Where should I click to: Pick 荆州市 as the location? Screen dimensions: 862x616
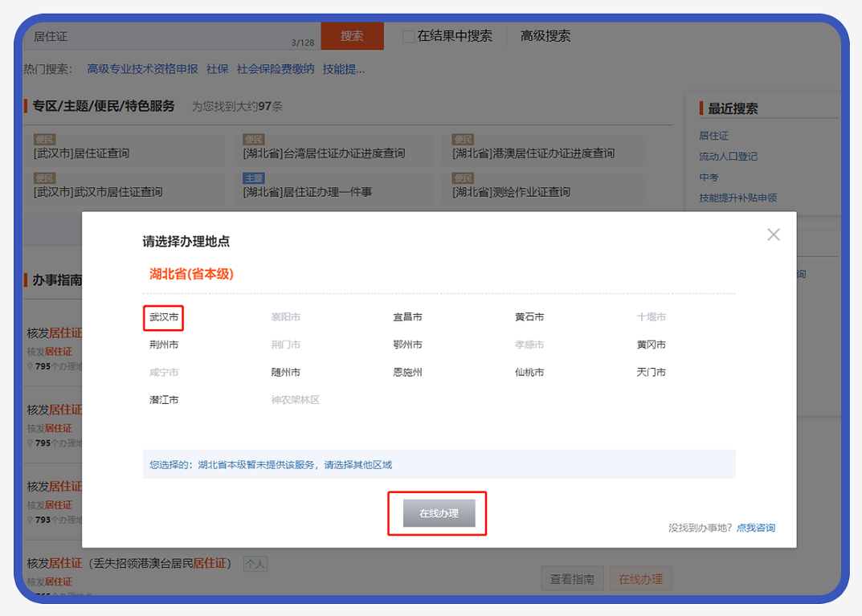point(164,345)
